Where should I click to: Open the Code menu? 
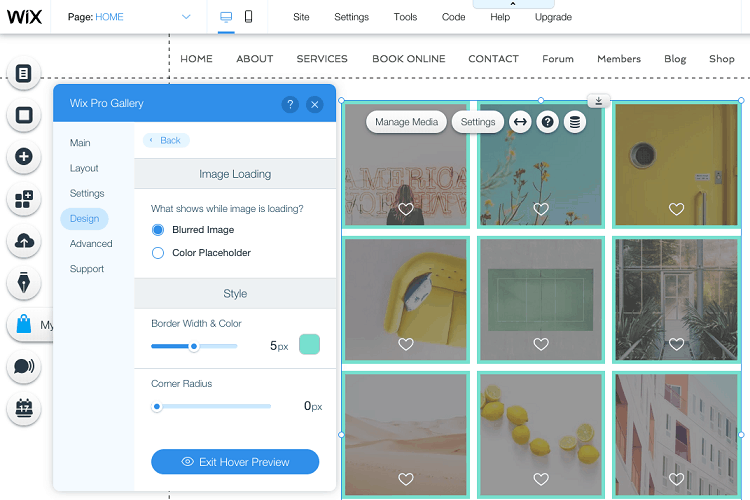pos(453,17)
